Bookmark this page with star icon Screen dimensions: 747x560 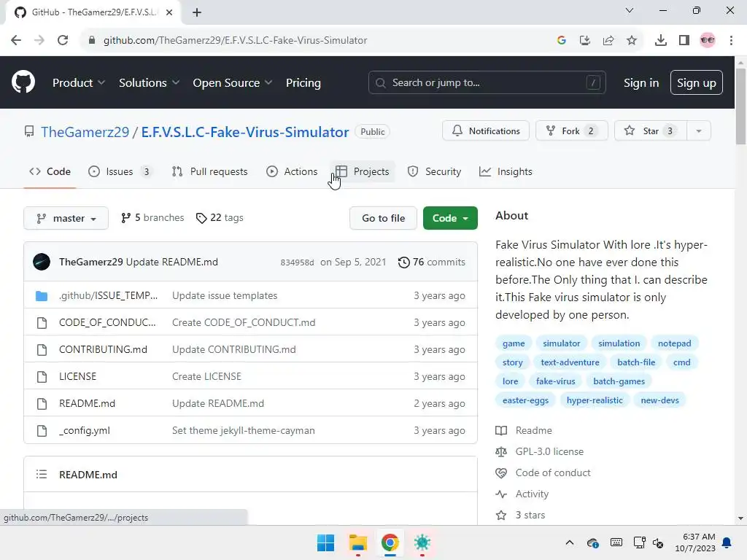point(631,40)
